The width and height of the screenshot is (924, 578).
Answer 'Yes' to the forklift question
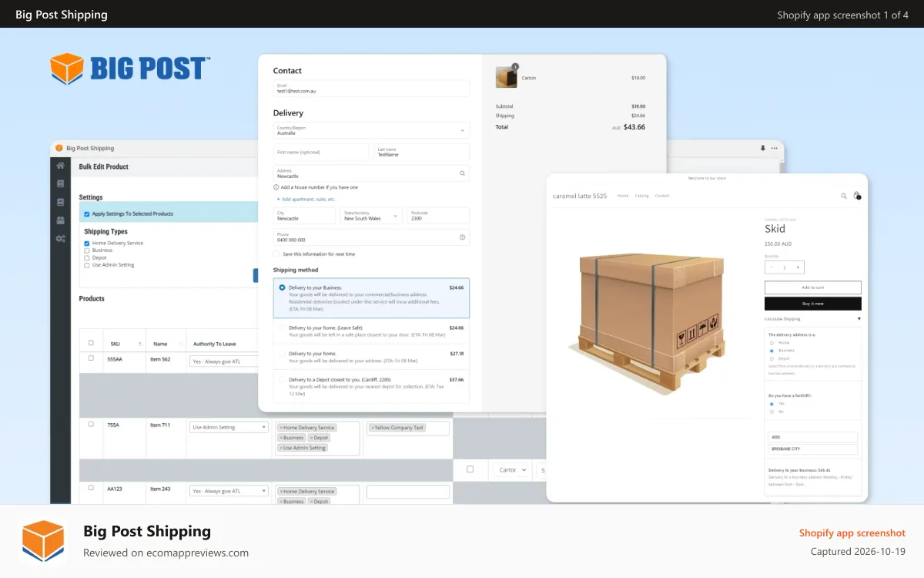coord(772,403)
